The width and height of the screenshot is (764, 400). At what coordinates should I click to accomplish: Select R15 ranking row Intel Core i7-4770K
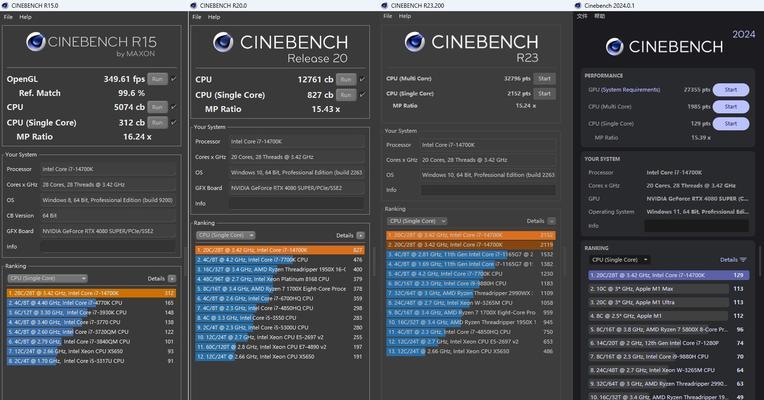click(x=91, y=303)
